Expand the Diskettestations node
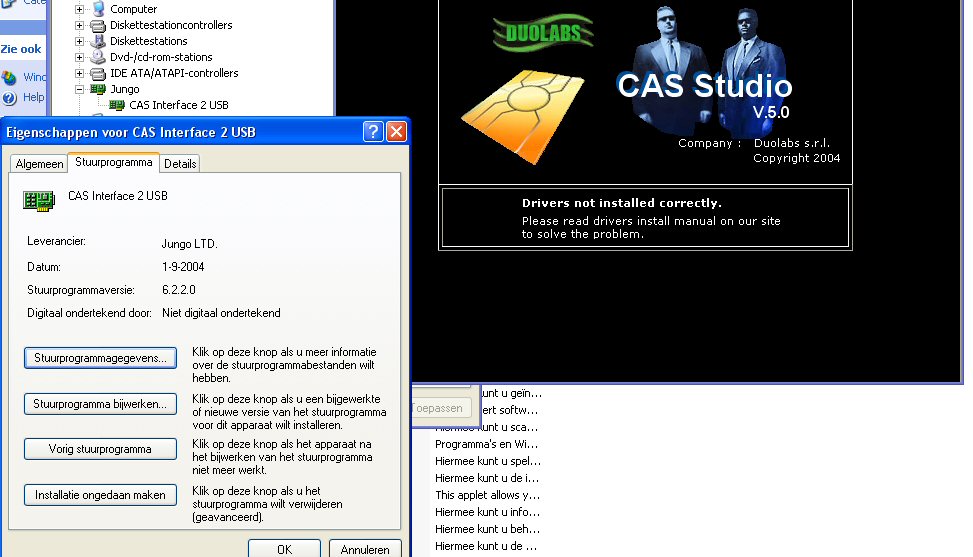This screenshot has height=557, width=973. click(79, 42)
